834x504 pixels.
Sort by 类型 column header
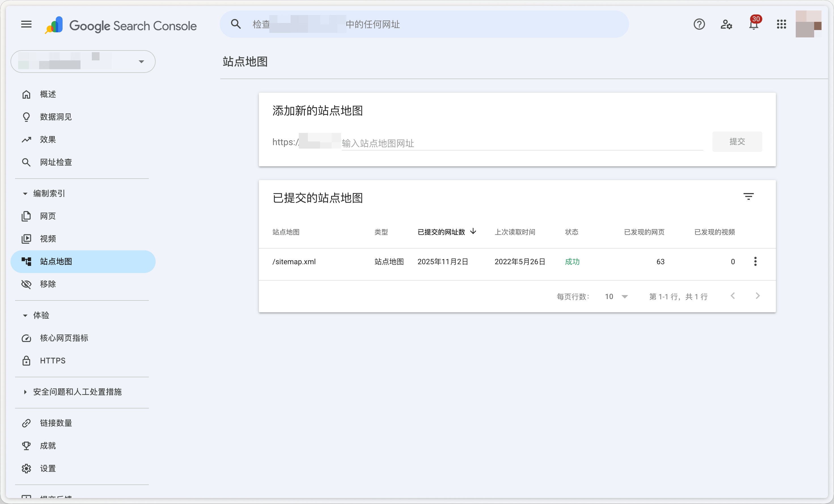coord(381,232)
